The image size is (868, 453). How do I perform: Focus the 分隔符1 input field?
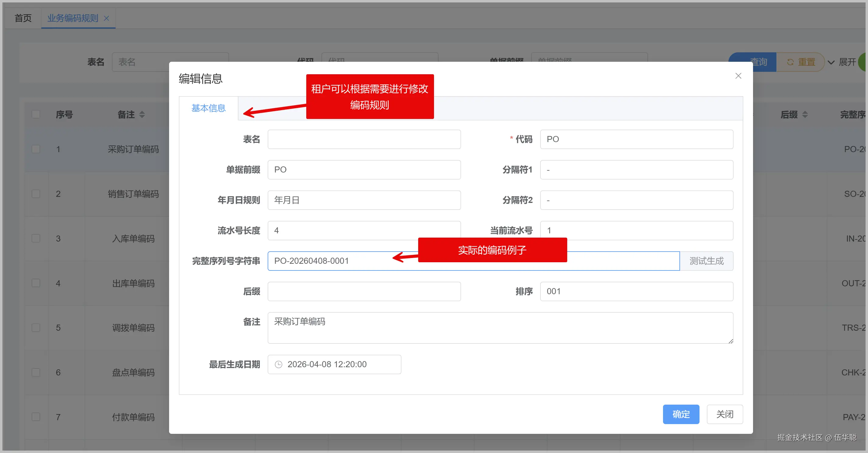[x=637, y=169]
